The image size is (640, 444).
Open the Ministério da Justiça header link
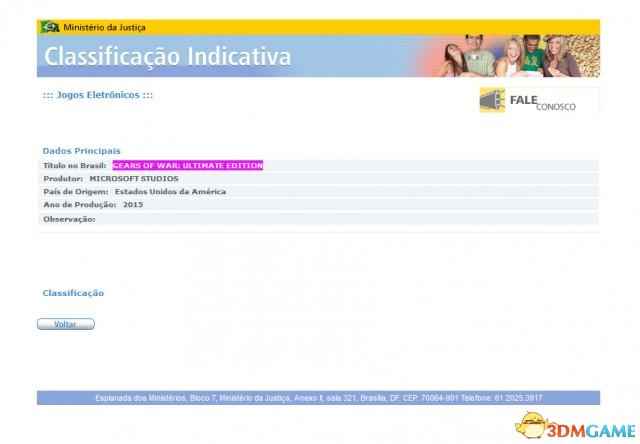click(x=104, y=28)
